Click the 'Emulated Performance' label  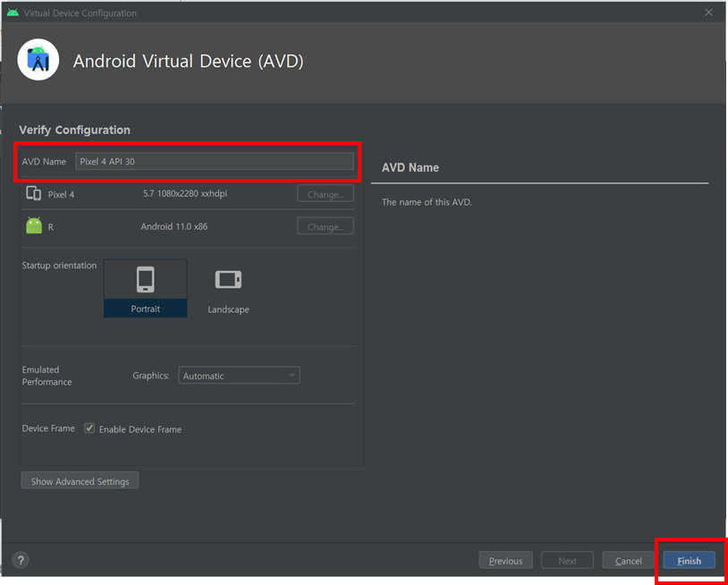(x=47, y=376)
